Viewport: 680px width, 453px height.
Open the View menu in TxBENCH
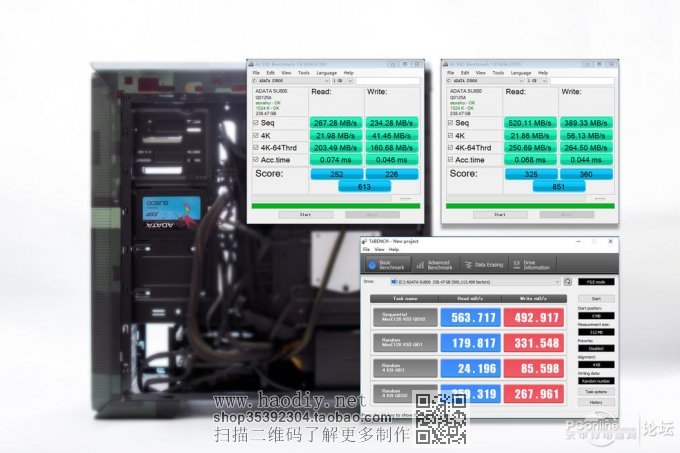(x=378, y=250)
